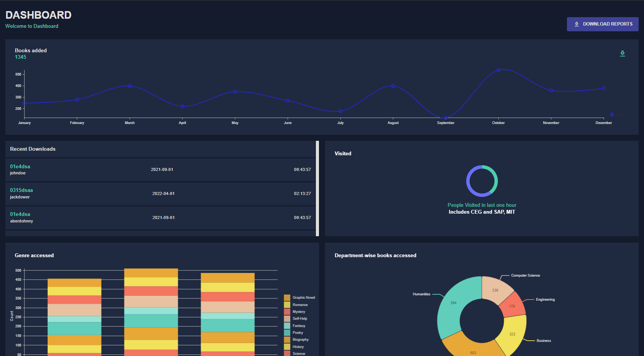644x356 pixels.
Task: Toggle Graphic Novel in the genre legend
Action: click(299, 298)
